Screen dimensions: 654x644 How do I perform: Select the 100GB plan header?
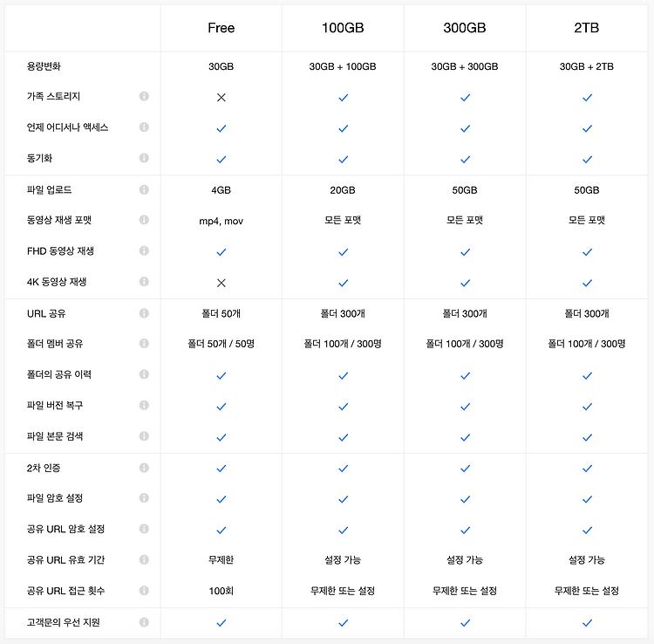point(343,28)
